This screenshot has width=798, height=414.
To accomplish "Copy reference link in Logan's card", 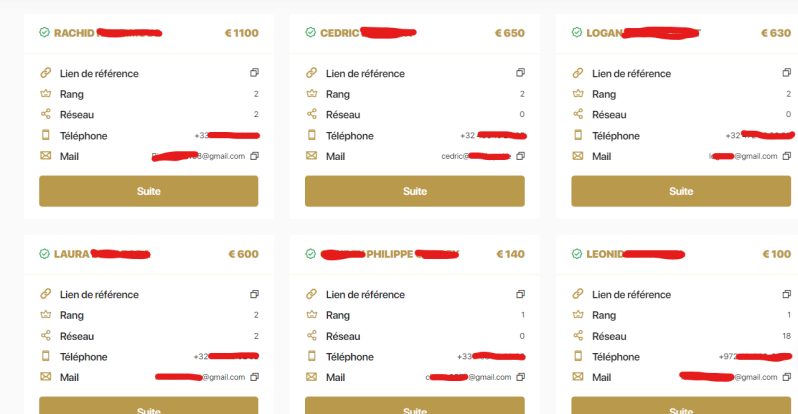I will click(786, 73).
